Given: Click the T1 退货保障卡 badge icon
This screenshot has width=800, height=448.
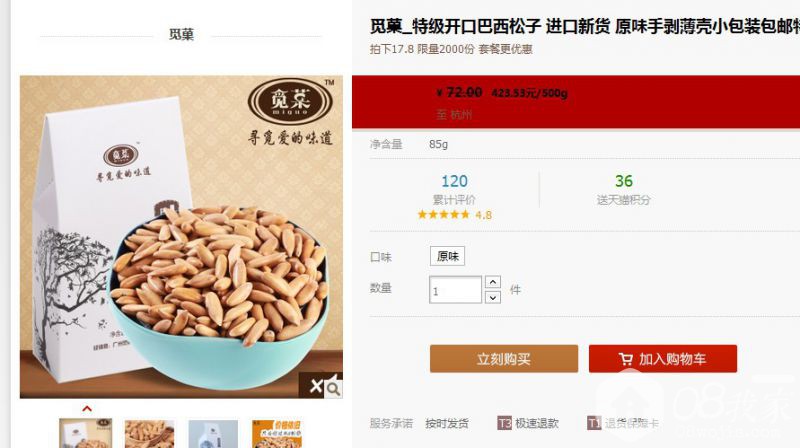Looking at the screenshot, I should point(594,423).
